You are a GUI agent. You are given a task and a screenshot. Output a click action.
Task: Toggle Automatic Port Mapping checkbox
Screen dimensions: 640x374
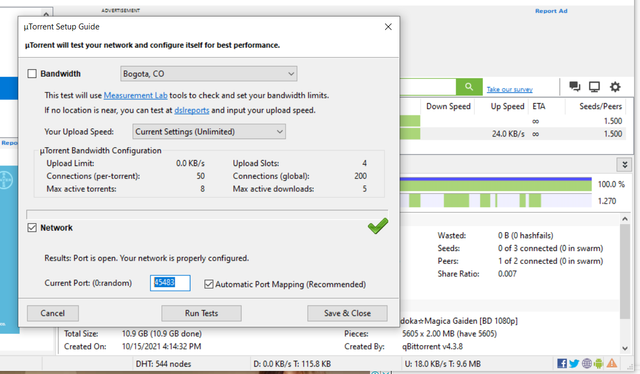tap(209, 284)
